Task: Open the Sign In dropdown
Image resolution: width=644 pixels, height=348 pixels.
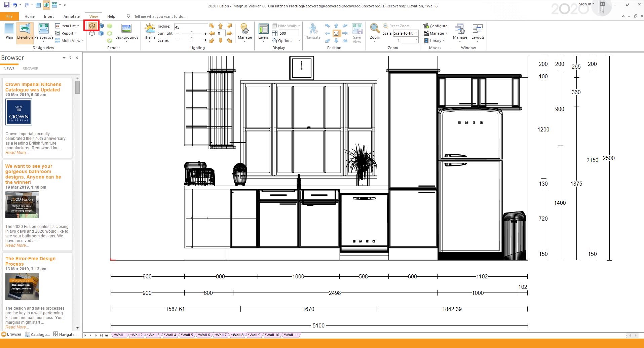Action: pos(587,4)
